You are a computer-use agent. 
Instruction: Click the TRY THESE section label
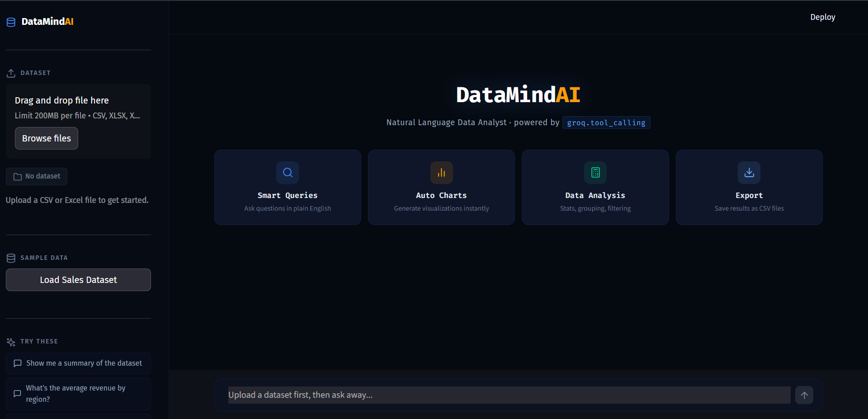coord(39,342)
